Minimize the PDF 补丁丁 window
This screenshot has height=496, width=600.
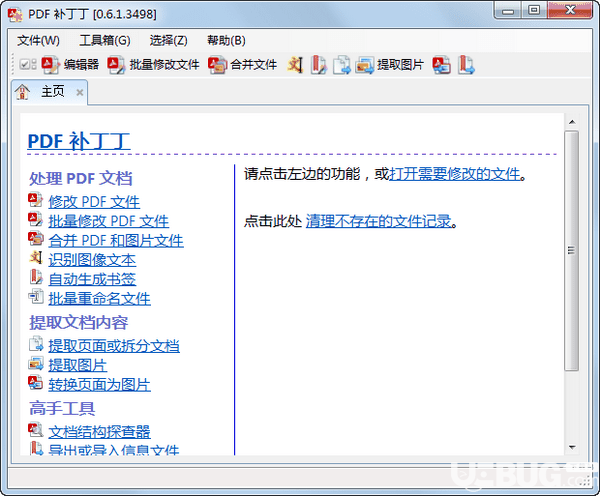tap(508, 10)
